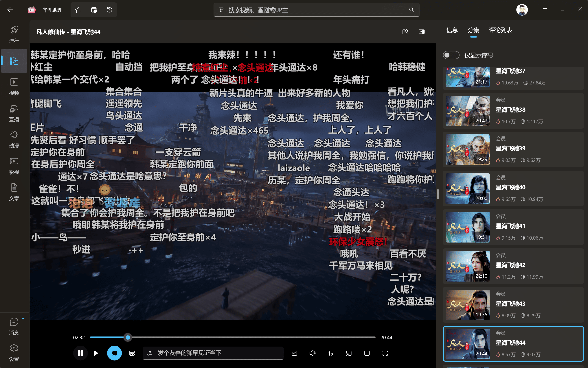Open danmaku send options icon
588x368 pixels.
click(149, 353)
